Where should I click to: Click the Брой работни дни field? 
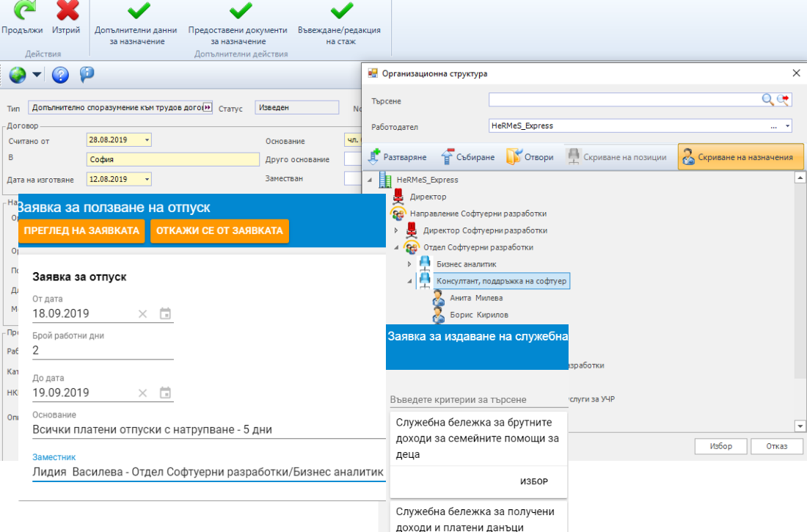pyautogui.click(x=103, y=351)
